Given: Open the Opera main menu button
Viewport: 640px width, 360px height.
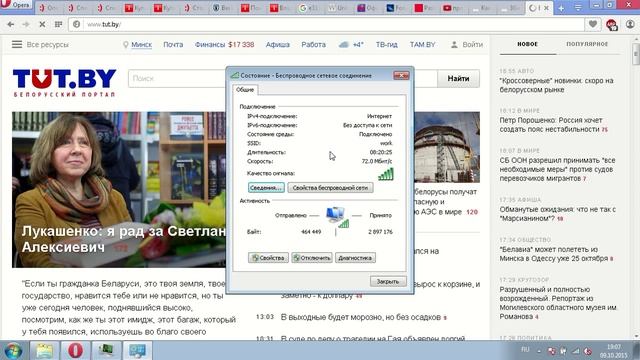Looking at the screenshot, I should pos(16,5).
